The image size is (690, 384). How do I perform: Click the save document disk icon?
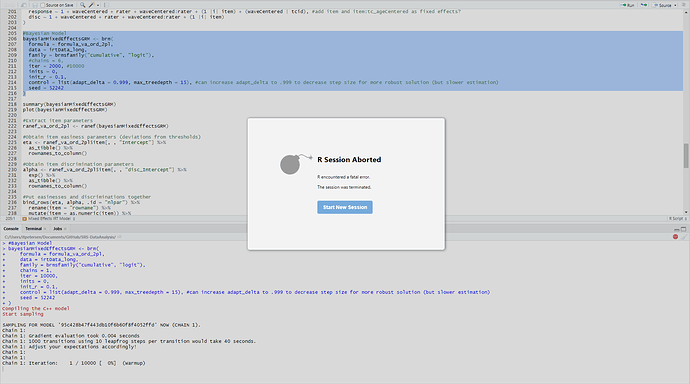[x=34, y=5]
